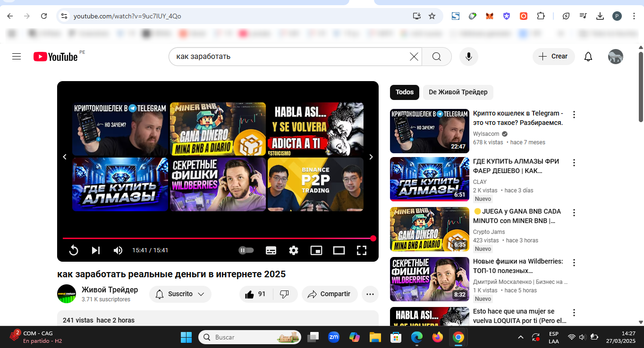Click the Compartir share button
The image size is (644, 348).
pos(330,294)
